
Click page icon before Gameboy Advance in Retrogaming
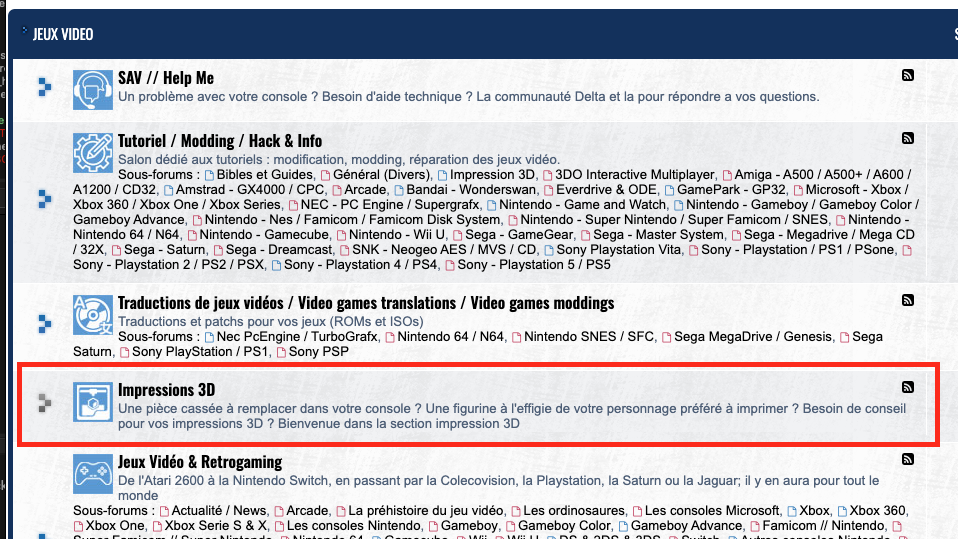pyautogui.click(x=623, y=527)
